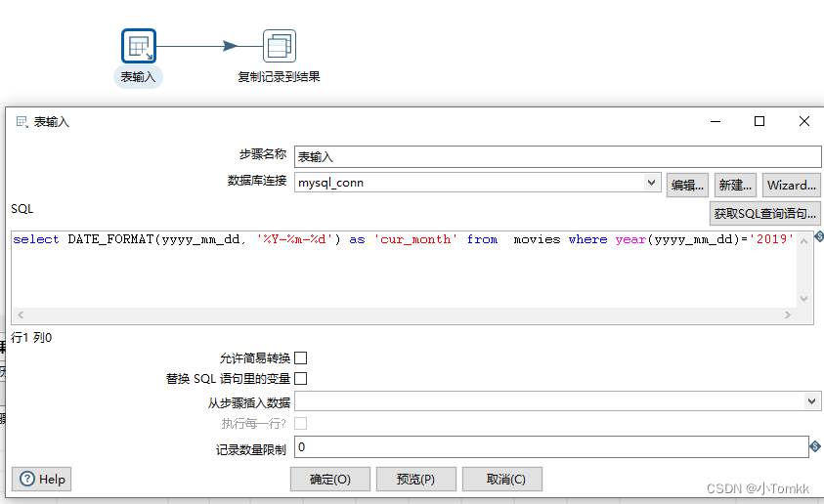Open the 从步骤插入数据 dropdown
Viewport: 824px width, 504px height.
pos(811,401)
